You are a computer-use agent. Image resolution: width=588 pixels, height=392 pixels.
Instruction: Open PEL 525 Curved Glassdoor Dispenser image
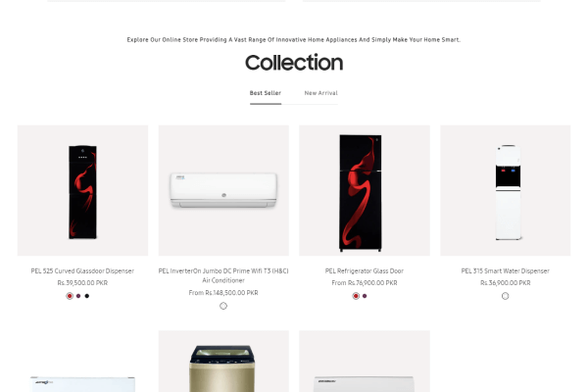pyautogui.click(x=82, y=190)
